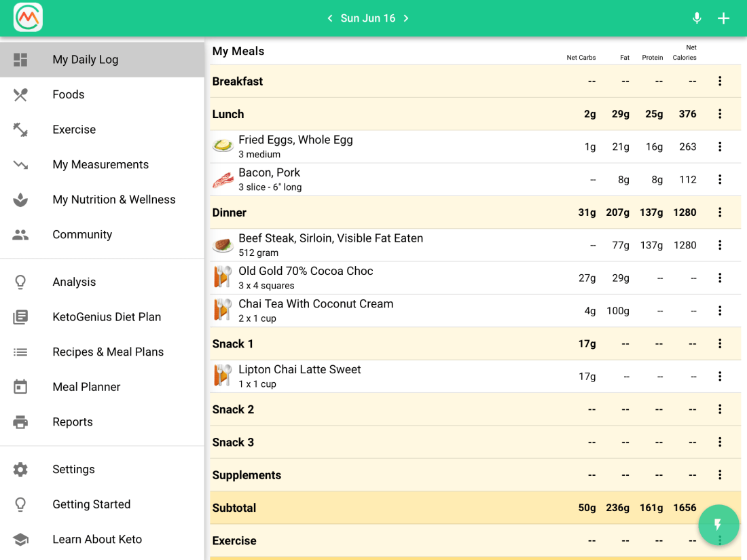The image size is (747, 560).
Task: Click Beef Steak Sirloin food thumbnail
Action: click(223, 245)
